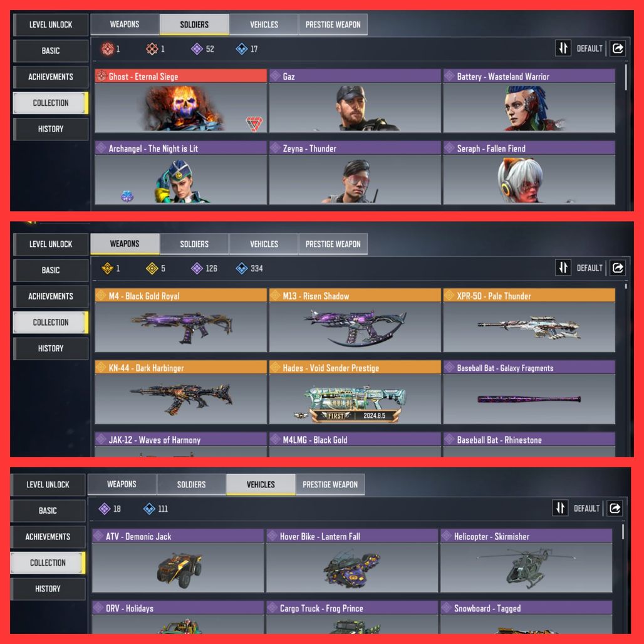Viewport: 644px width, 644px height.
Task: Click the scrollbar of the soldiers list
Action: [x=625, y=77]
